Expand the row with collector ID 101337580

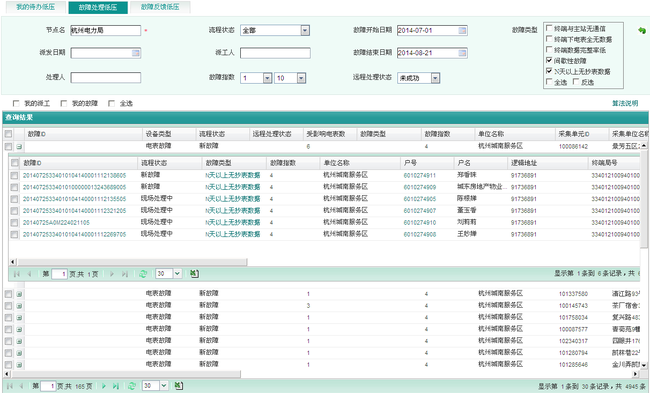(x=19, y=294)
